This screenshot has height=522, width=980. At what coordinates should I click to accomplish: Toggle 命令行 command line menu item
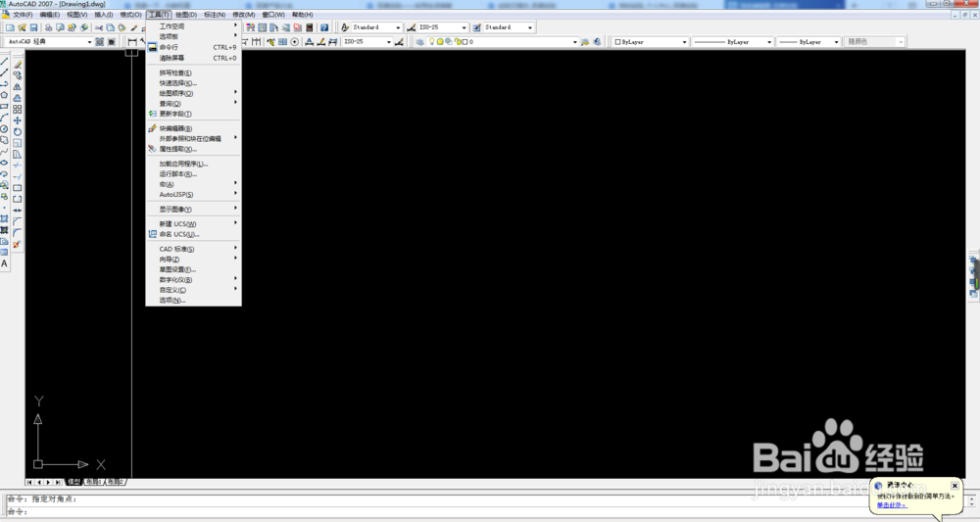pos(193,47)
